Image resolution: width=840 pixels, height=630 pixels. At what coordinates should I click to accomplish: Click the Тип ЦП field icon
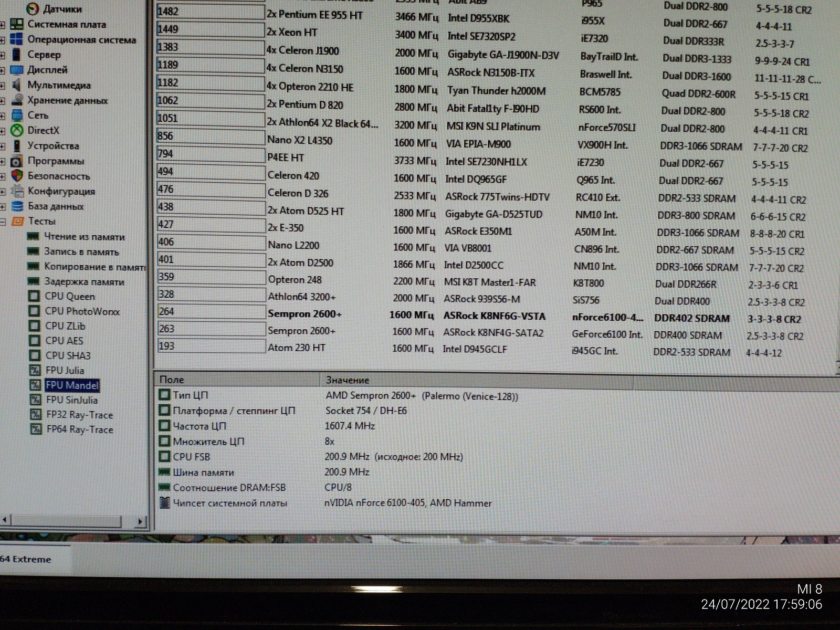(x=165, y=395)
